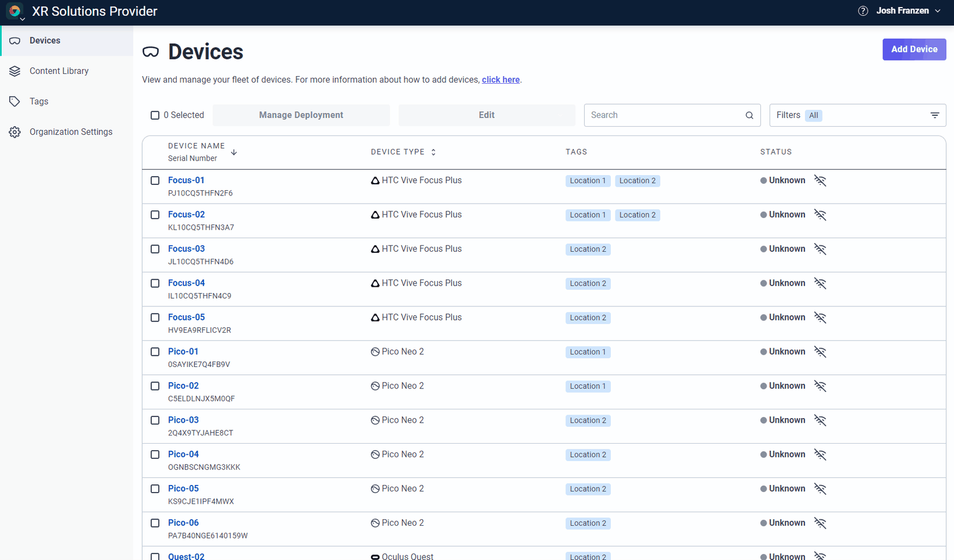Select the Focus-02 checkbox
The image size is (954, 560).
(155, 215)
